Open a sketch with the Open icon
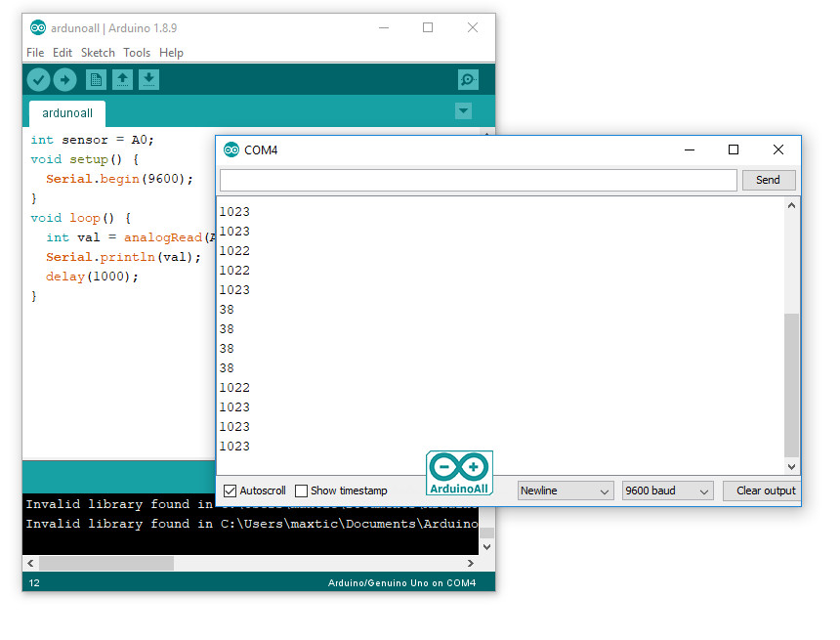This screenshot has width=840, height=640. (123, 80)
